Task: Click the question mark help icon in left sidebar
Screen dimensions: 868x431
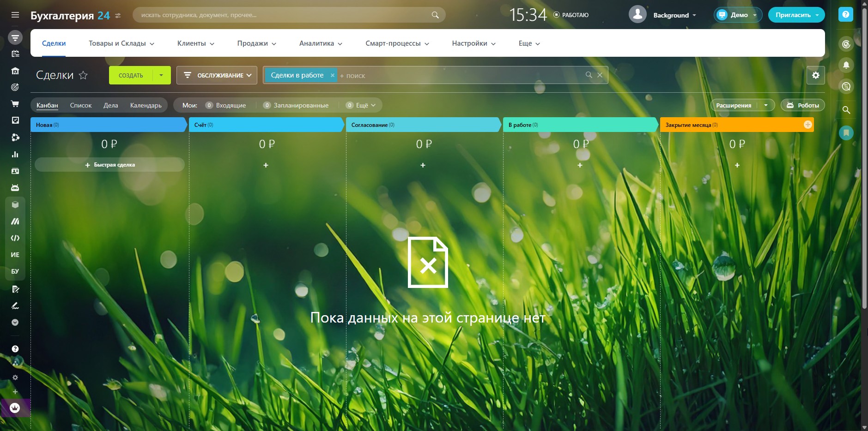Action: point(15,349)
